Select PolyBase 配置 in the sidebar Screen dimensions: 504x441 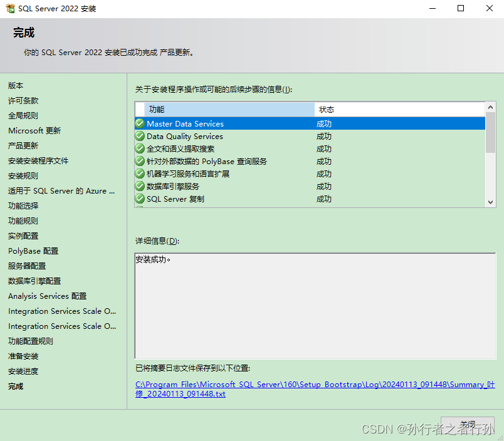tap(33, 251)
